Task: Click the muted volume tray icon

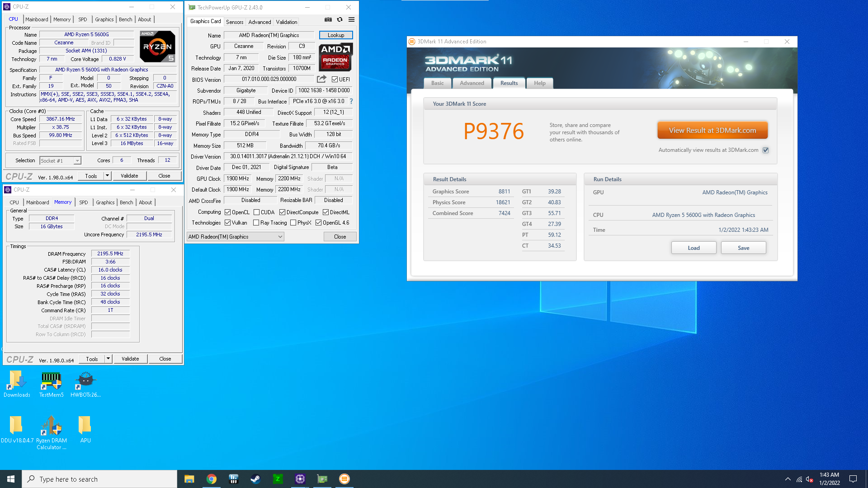Action: tap(810, 479)
